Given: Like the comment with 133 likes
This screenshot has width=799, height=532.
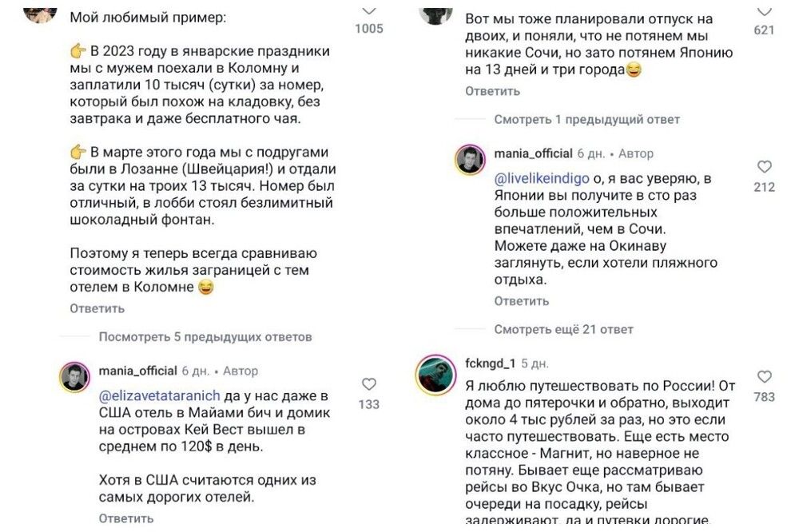Looking at the screenshot, I should click(368, 384).
